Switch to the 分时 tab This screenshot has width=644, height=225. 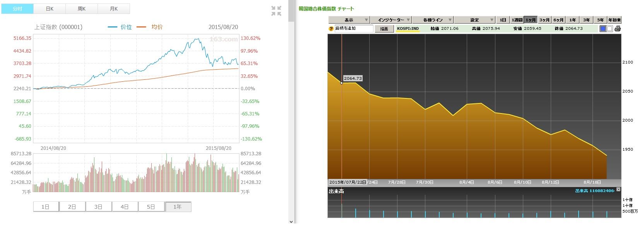tap(17, 9)
